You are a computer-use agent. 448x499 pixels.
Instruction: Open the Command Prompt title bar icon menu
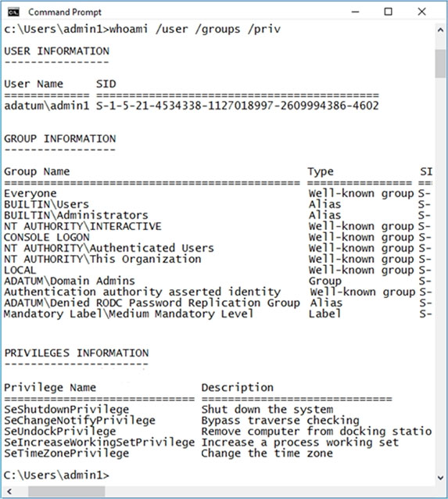[13, 12]
